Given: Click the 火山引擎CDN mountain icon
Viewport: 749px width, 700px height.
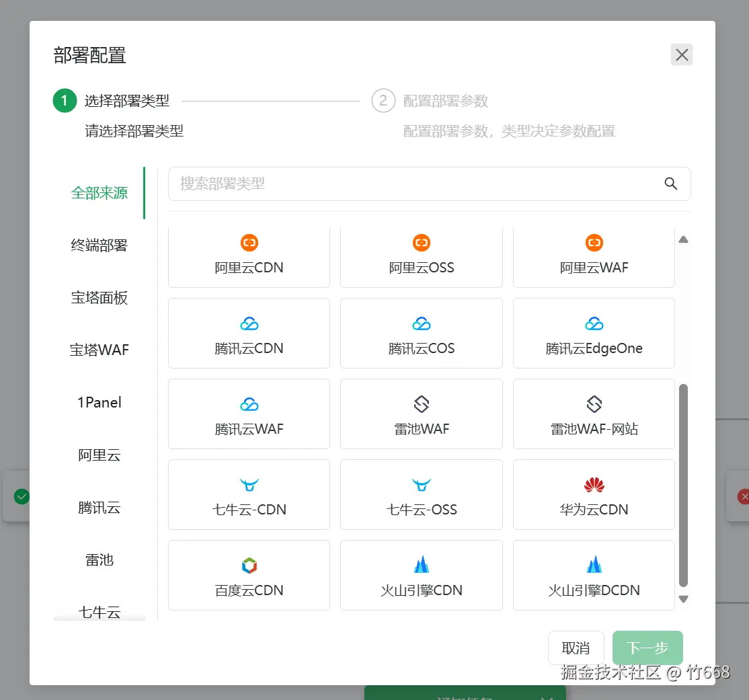Looking at the screenshot, I should tap(422, 565).
